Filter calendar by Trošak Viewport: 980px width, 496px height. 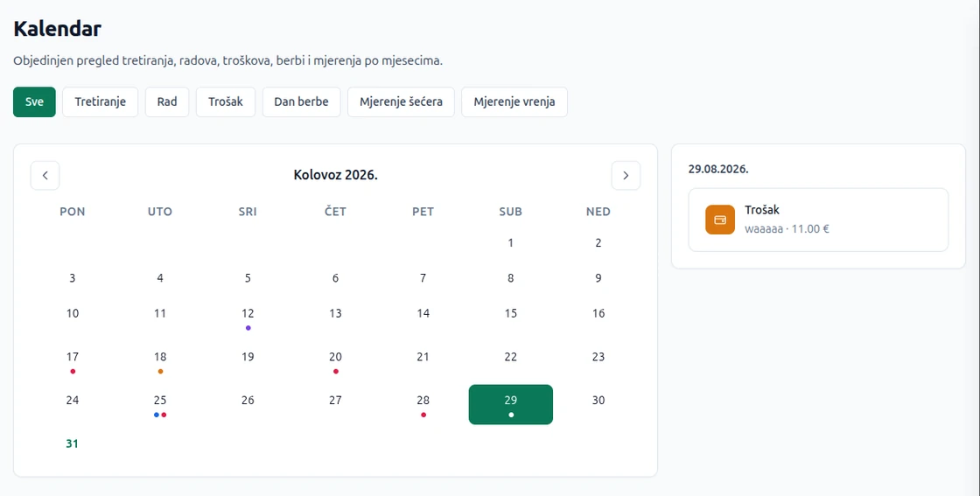226,101
